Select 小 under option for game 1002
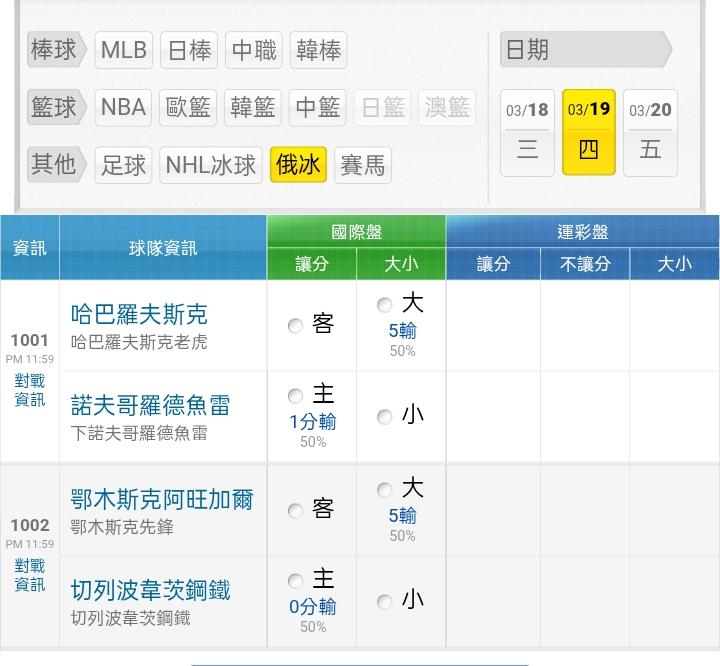Viewport: 720px width, 666px height. 385,602
